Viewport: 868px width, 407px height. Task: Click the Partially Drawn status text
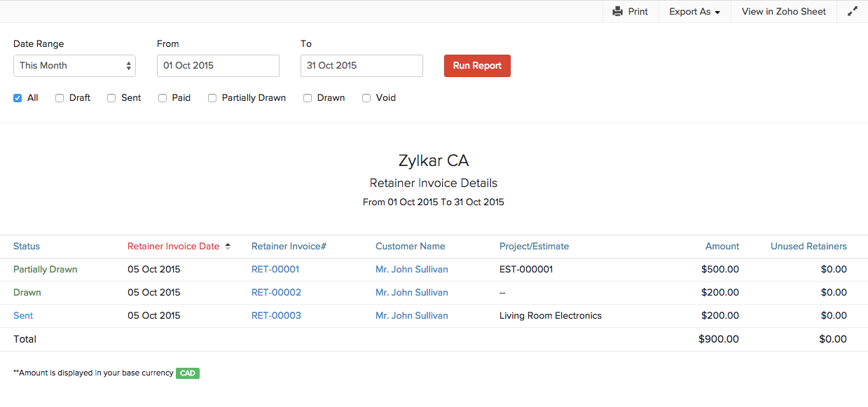pos(46,270)
